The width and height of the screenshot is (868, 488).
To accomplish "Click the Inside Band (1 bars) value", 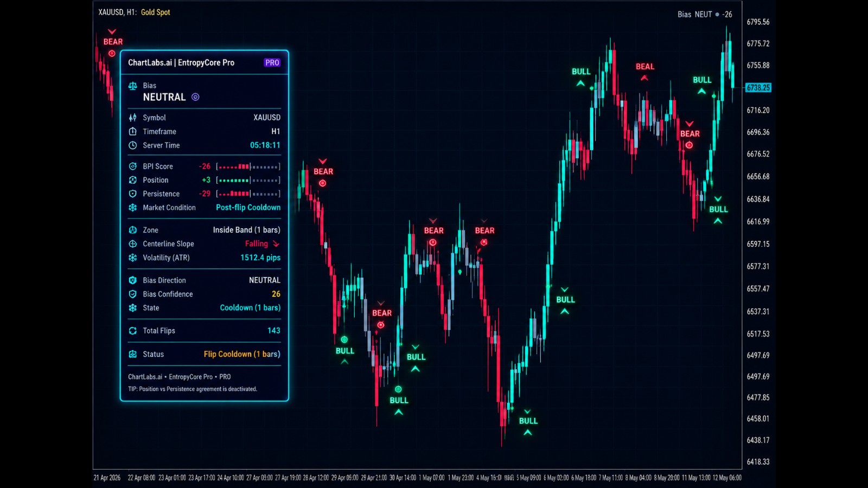I will (247, 230).
